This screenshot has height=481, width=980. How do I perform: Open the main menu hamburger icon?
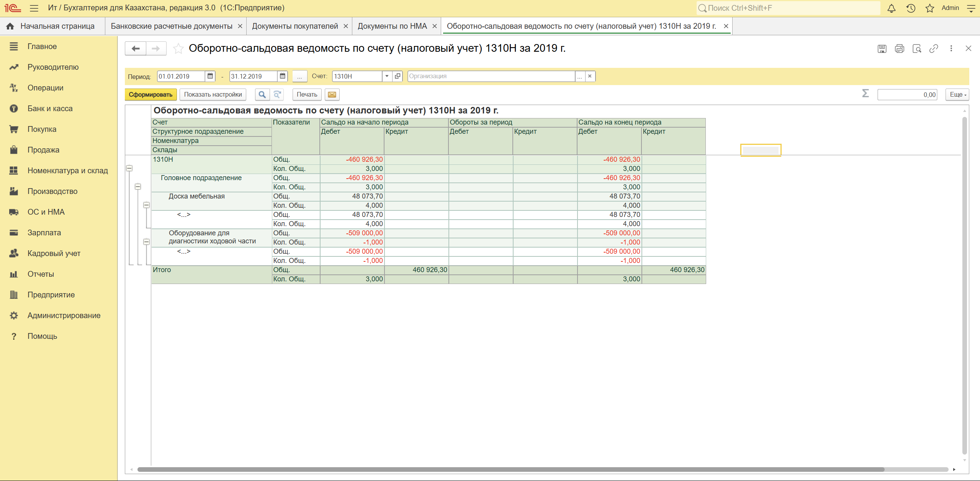pyautogui.click(x=34, y=8)
